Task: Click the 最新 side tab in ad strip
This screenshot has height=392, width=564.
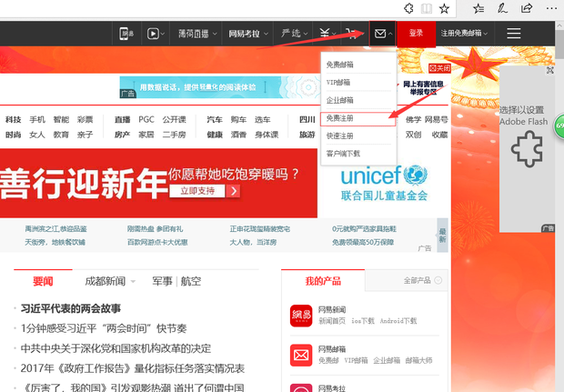Action: pyautogui.click(x=442, y=236)
